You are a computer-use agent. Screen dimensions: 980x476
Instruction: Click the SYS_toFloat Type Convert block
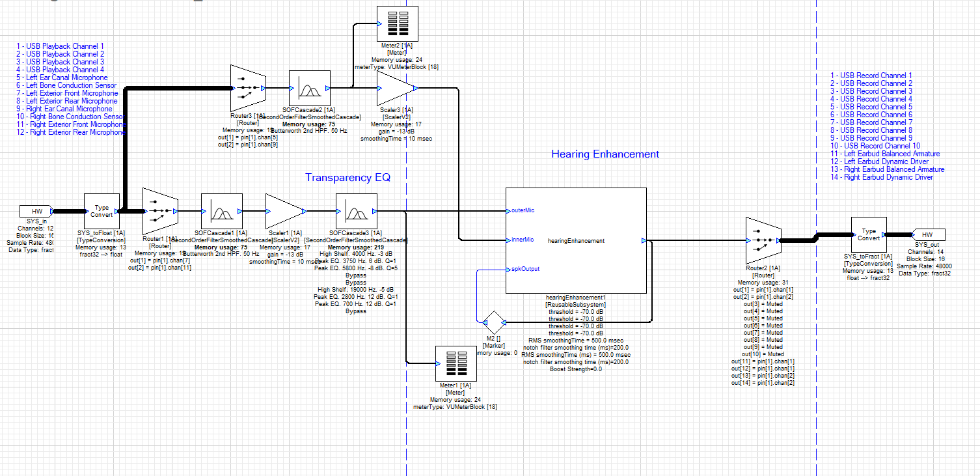click(102, 211)
